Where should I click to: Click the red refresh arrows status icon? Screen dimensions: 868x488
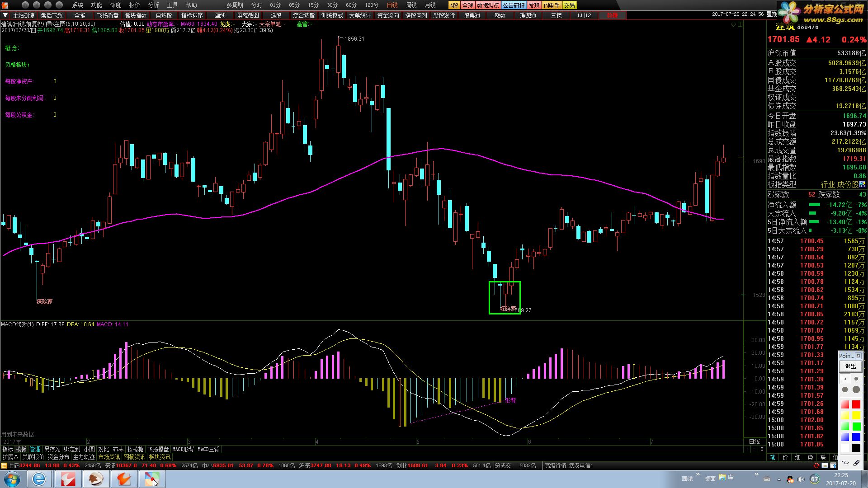[x=816, y=465]
